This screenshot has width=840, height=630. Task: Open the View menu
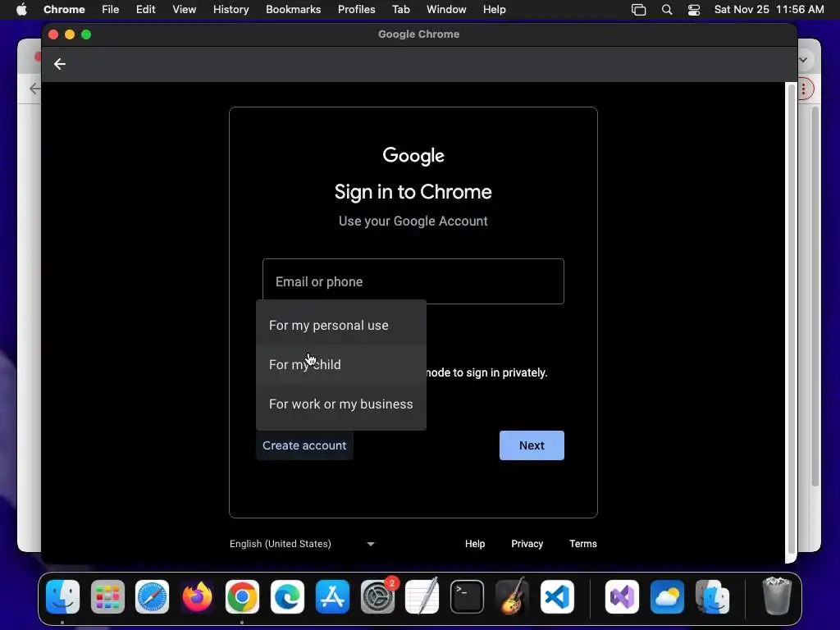185,10
